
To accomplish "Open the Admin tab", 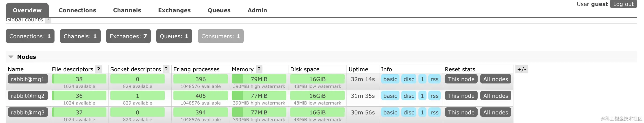I will point(257,10).
